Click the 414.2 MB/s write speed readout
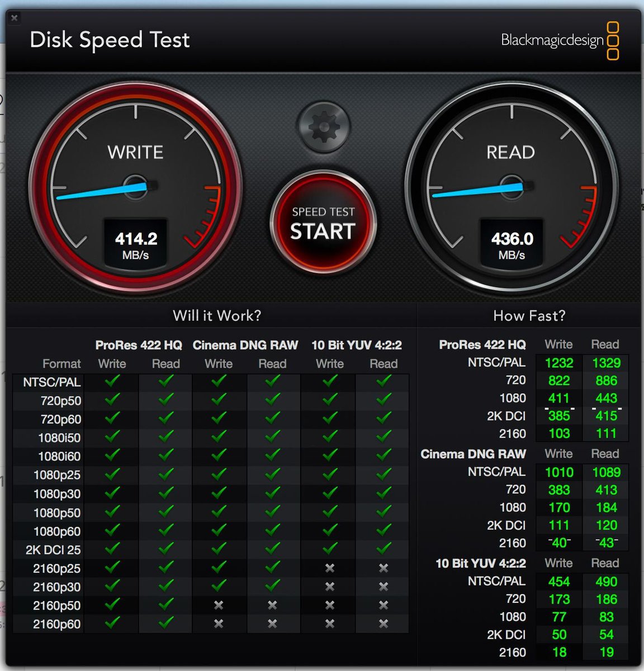This screenshot has width=644, height=671. 136,245
